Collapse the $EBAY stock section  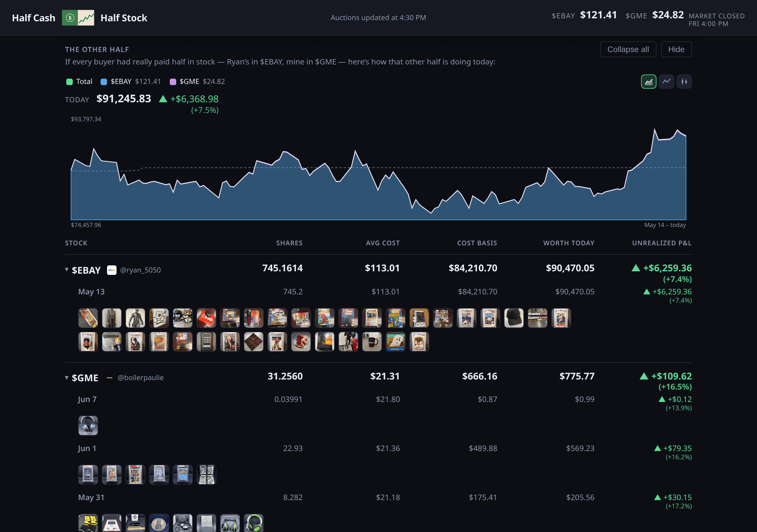(67, 270)
